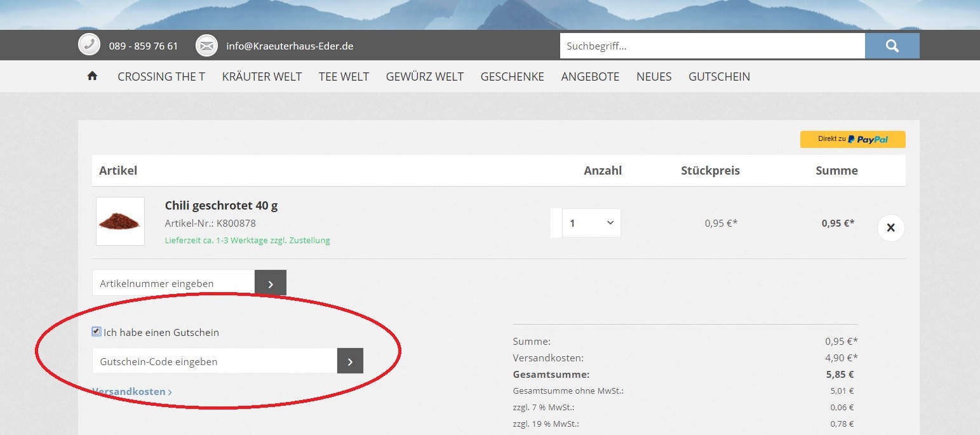Remove Chili geschrotet with the X icon
This screenshot has height=435, width=980.
890,228
